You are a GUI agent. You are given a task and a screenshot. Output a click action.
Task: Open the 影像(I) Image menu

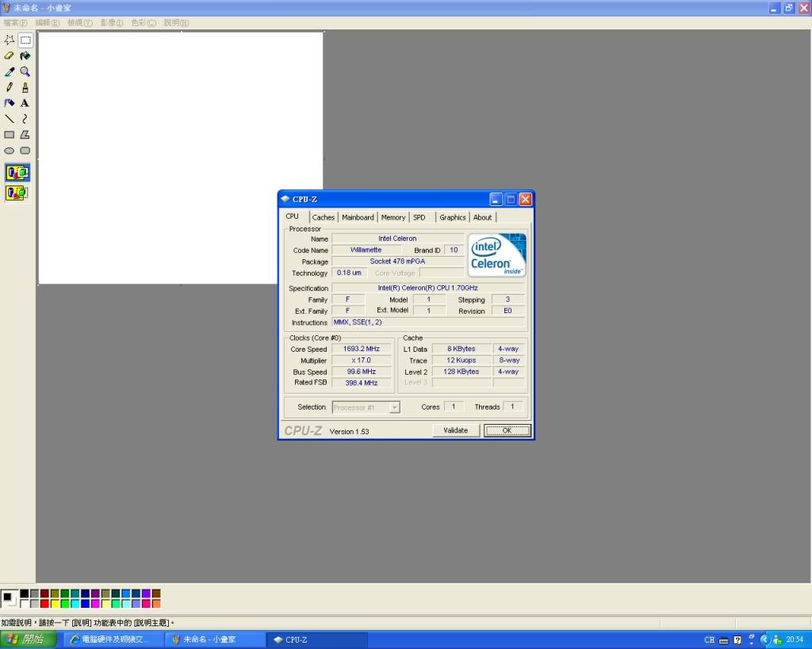click(x=112, y=23)
